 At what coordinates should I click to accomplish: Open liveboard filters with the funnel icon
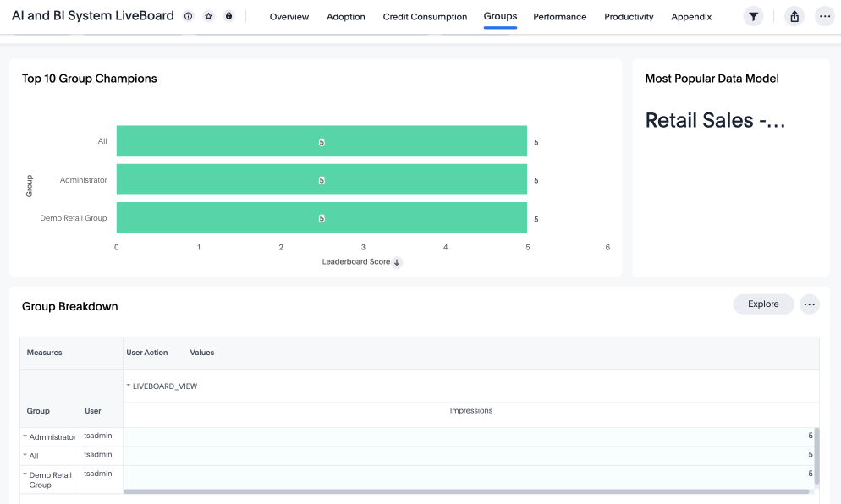click(x=753, y=15)
